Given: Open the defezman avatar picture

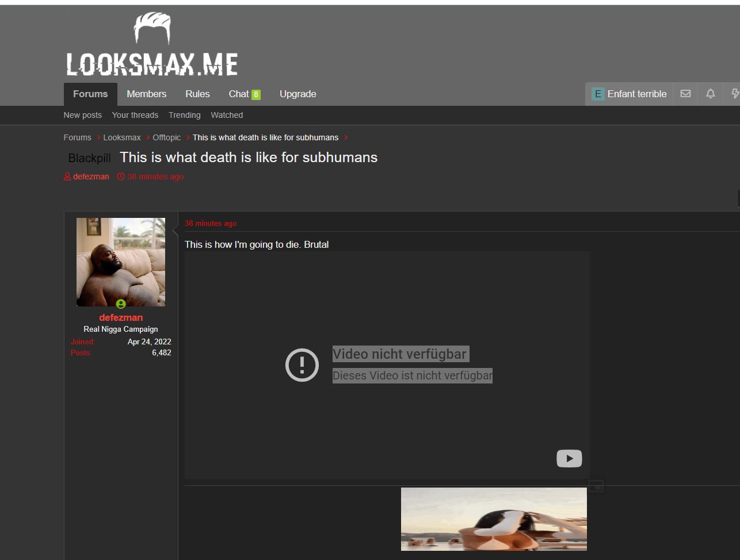Looking at the screenshot, I should coord(121,262).
